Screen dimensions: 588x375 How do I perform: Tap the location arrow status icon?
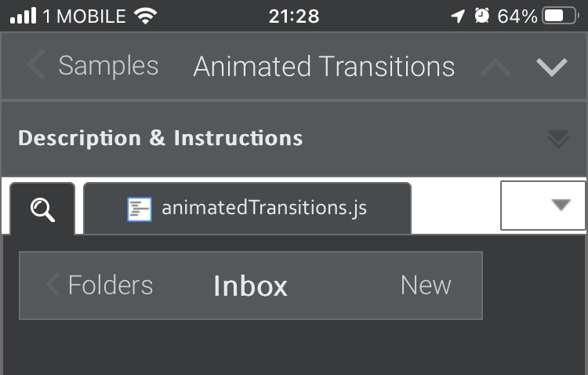pos(458,16)
